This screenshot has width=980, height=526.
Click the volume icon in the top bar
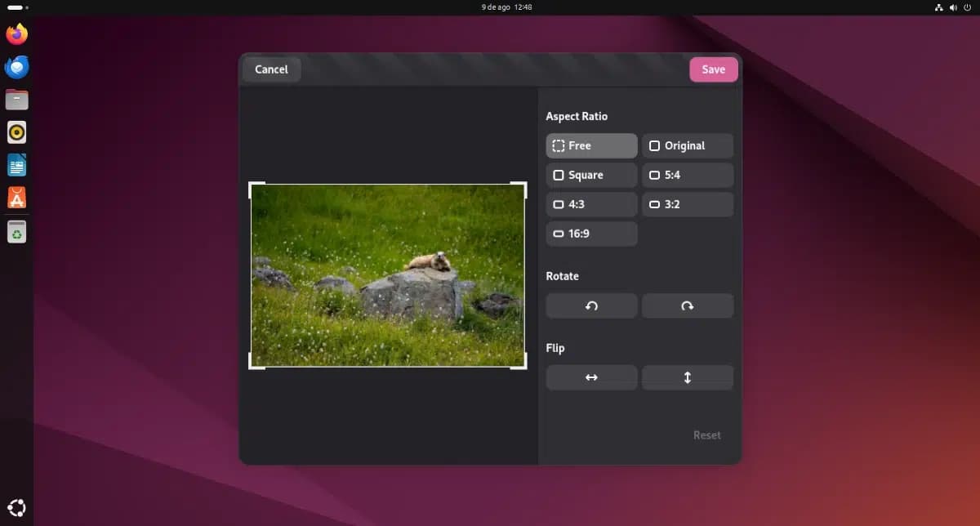point(952,7)
